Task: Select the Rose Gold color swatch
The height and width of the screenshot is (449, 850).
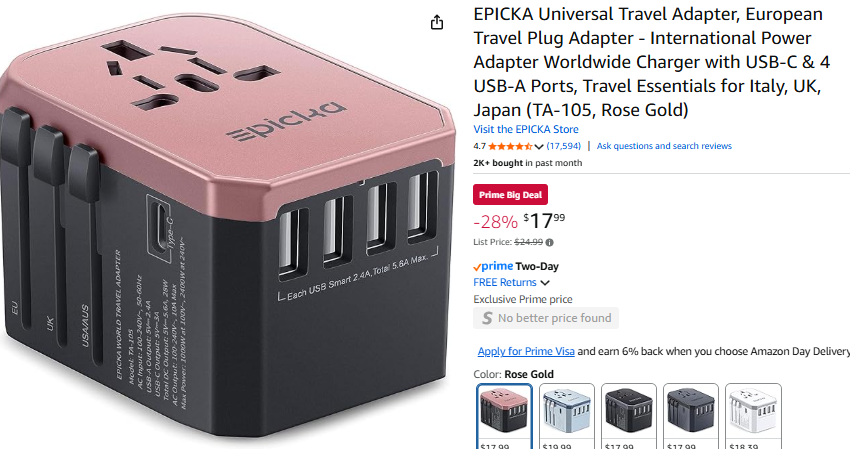Action: pos(505,415)
